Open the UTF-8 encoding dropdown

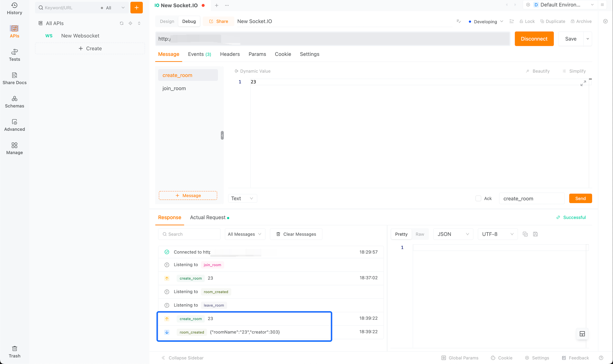(498, 234)
